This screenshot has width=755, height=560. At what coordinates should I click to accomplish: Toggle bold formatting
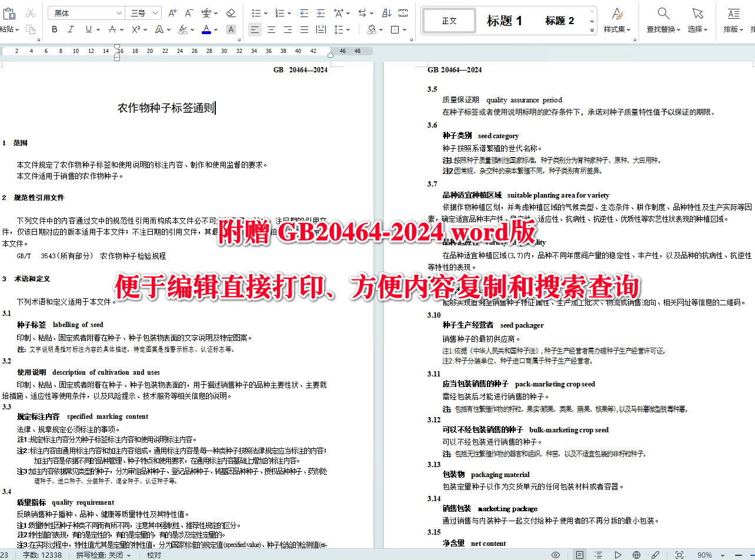click(x=54, y=28)
